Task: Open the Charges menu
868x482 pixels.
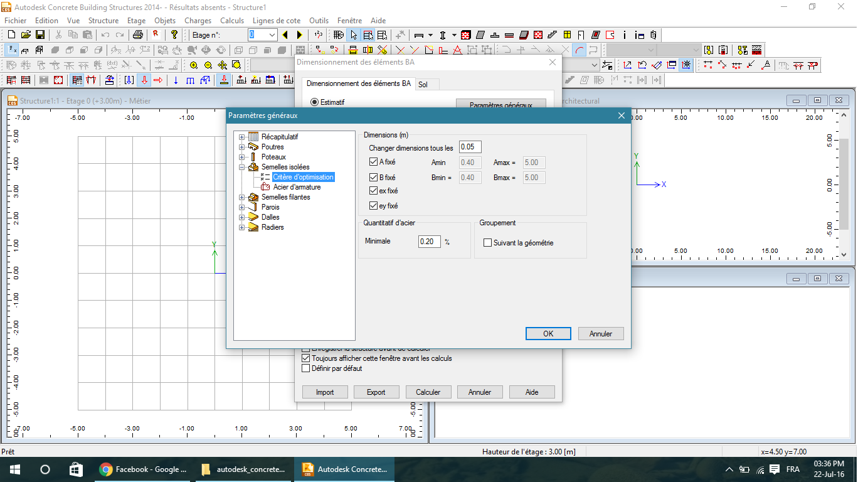Action: (198, 21)
